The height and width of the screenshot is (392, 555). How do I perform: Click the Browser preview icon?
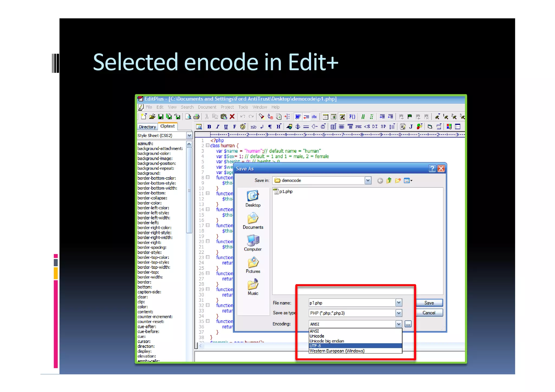pyautogui.click(x=199, y=127)
